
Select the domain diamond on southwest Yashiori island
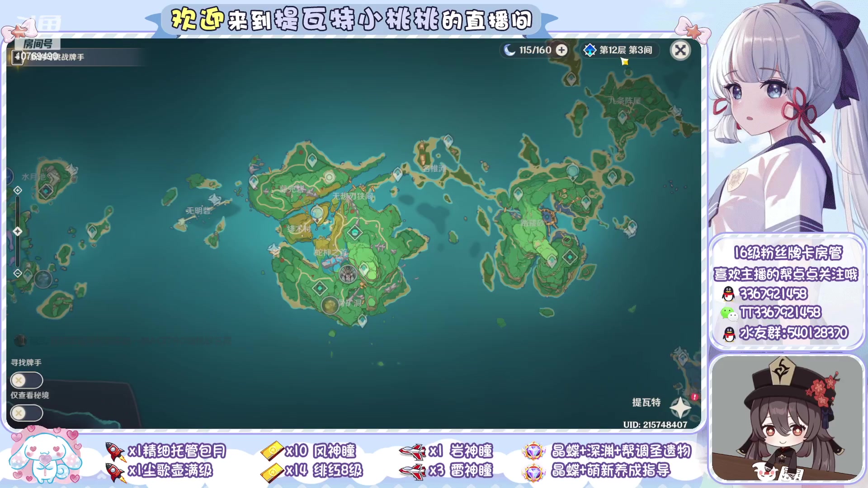pyautogui.click(x=320, y=288)
